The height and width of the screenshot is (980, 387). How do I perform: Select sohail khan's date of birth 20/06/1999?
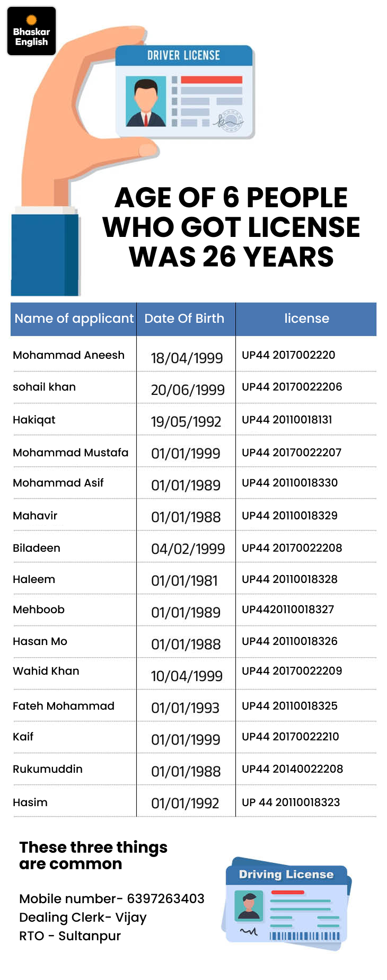[188, 390]
